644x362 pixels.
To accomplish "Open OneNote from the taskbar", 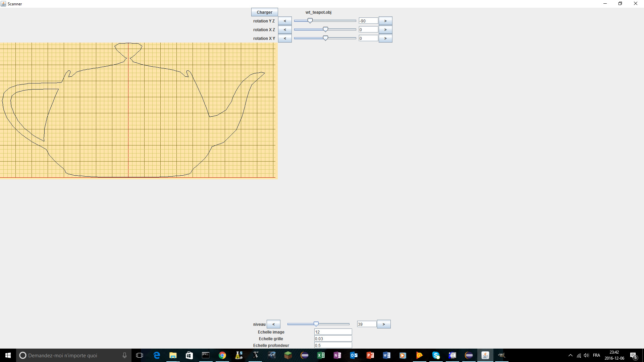I will coord(337,355).
